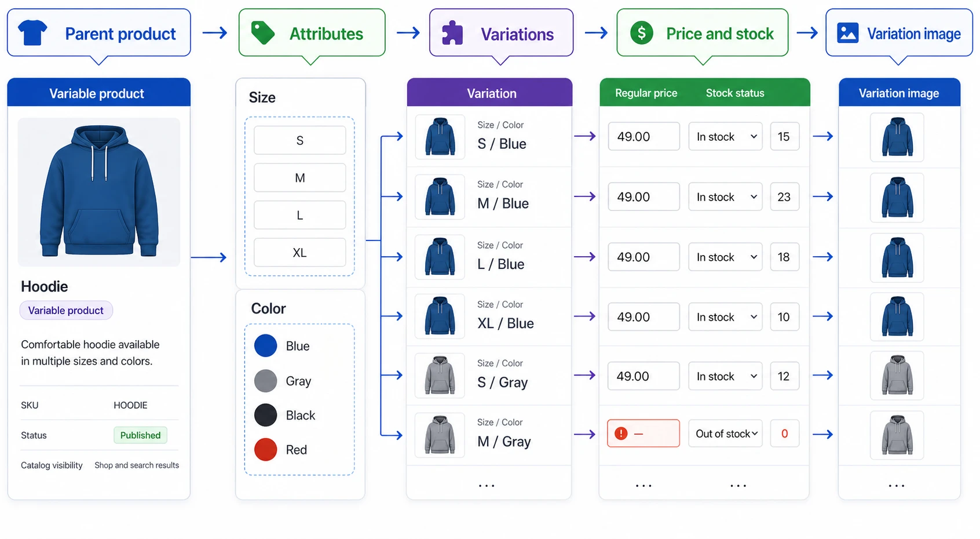Screen dimensions: 980x539
Task: Click the green dollar Price and stock icon
Action: pos(641,33)
